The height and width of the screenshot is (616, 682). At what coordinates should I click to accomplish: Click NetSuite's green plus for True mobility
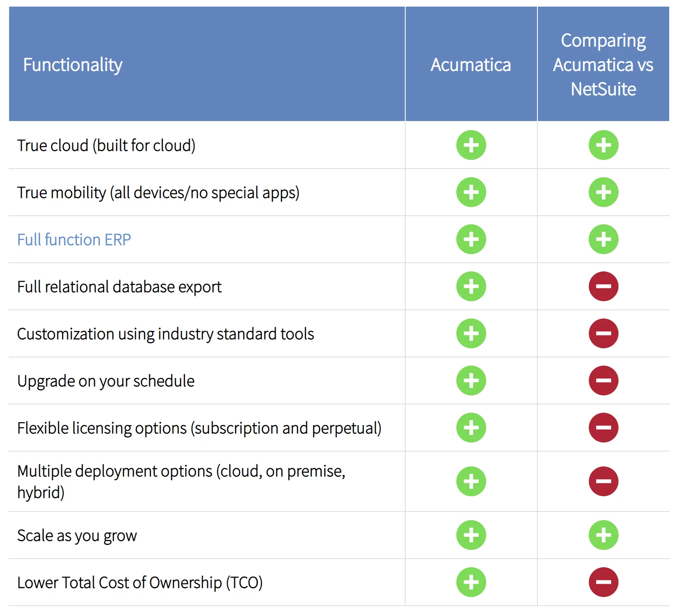[x=603, y=192]
